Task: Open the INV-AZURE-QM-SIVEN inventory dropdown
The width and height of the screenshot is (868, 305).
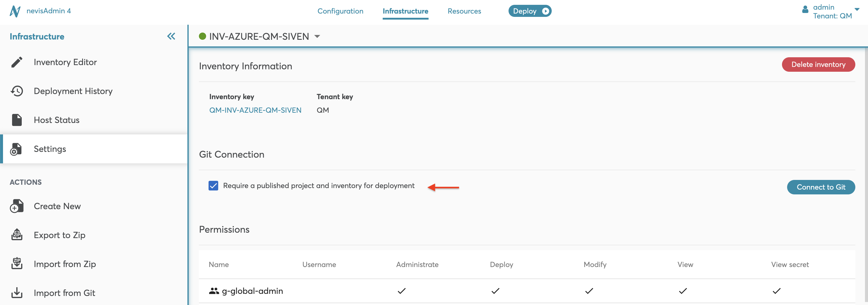Action: pos(317,36)
